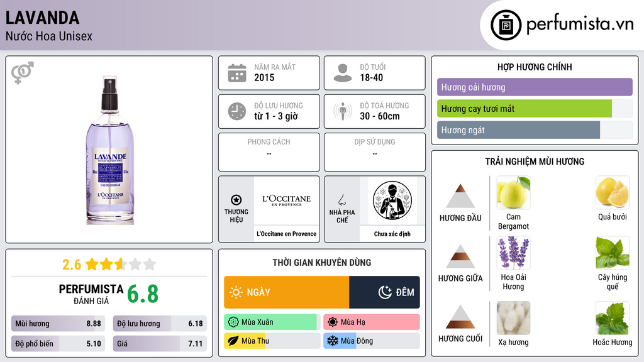Click the perfumista.vn bottle logo icon
Screen dimensions: 644x362
coord(506,25)
